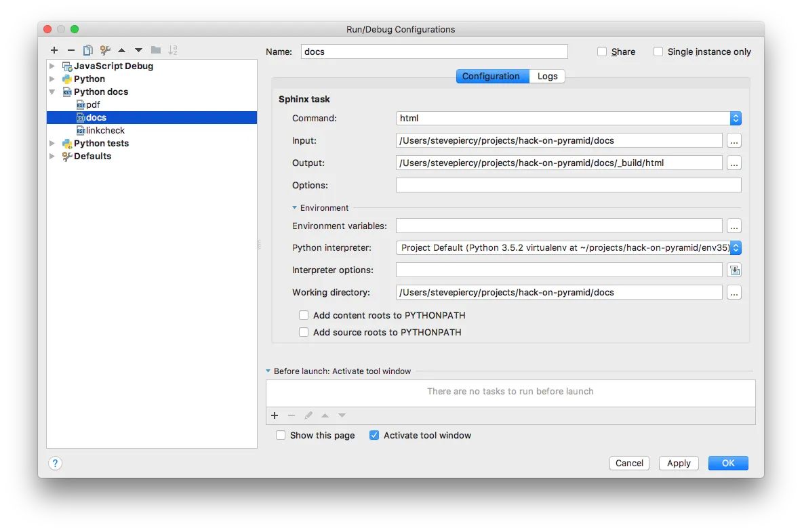Screen dimensions: 802x532
Task: Sort configurations alphabetically
Action: point(173,50)
